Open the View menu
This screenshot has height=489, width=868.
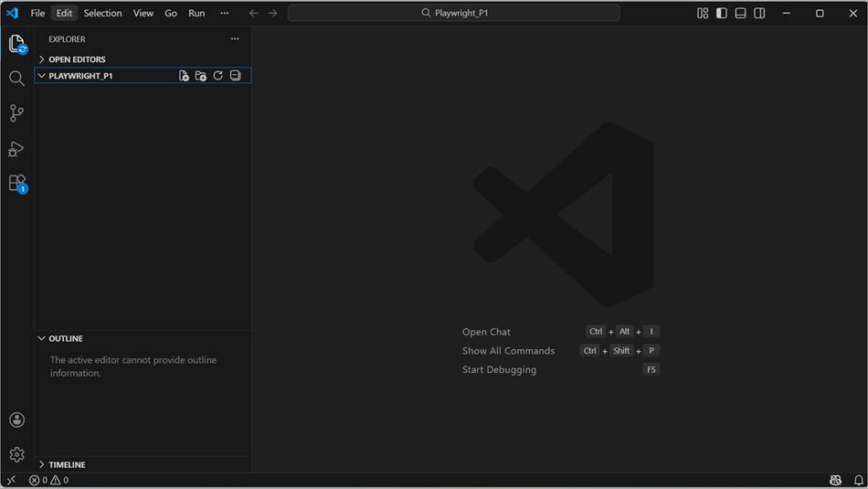click(143, 13)
